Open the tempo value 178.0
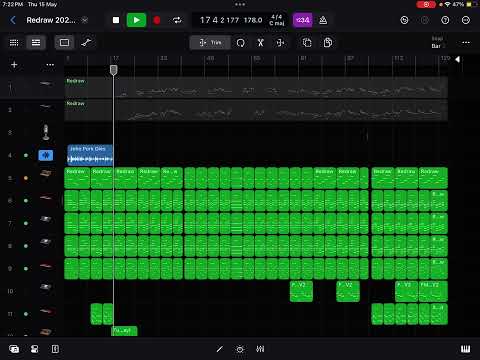This screenshot has width=480, height=360. point(253,20)
